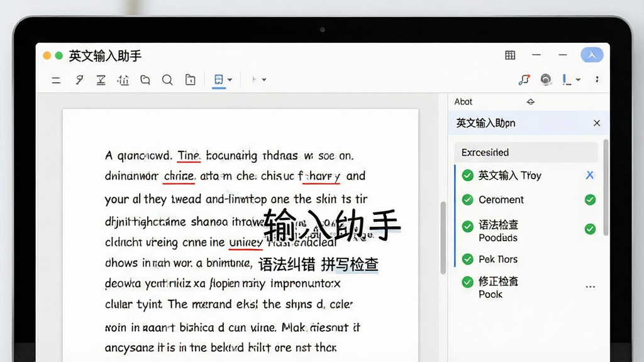Toggle the right-side check on the 语法检查 row
The image size is (644, 362).
click(590, 229)
